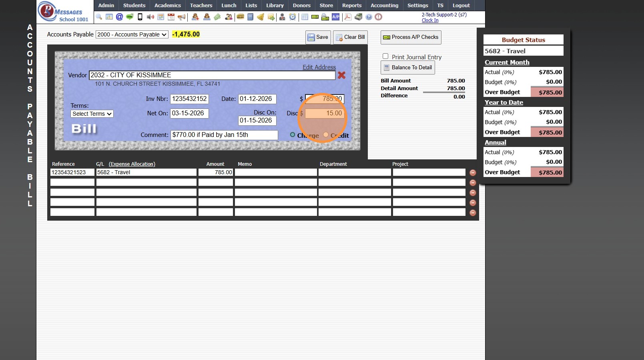Click the speaker announcement icon

(150, 17)
